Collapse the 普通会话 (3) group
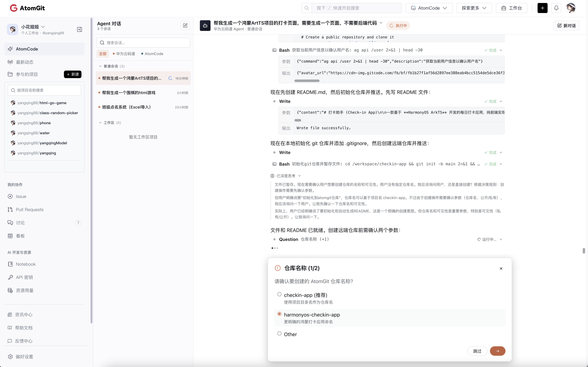588x367 pixels. [x=100, y=66]
